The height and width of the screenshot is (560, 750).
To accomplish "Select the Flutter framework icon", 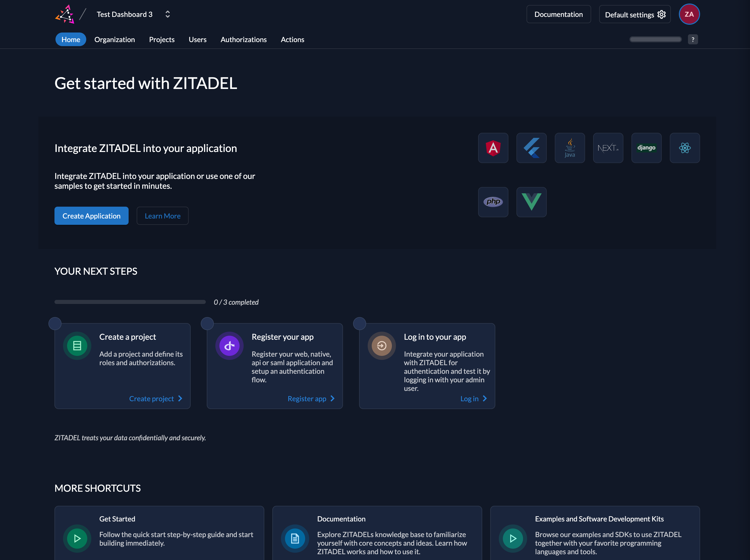I will pyautogui.click(x=531, y=148).
